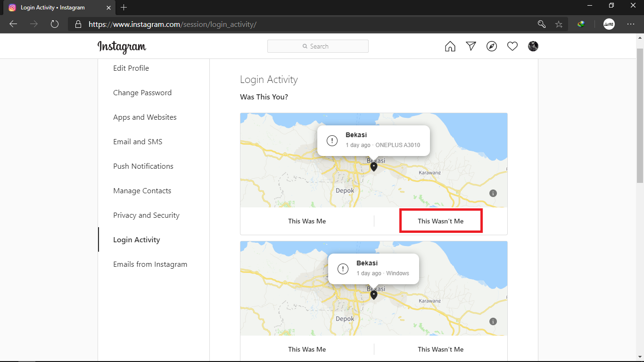Click the Karawang label on ONEPLUS A3010 map
This screenshot has height=362, width=644.
(x=429, y=173)
